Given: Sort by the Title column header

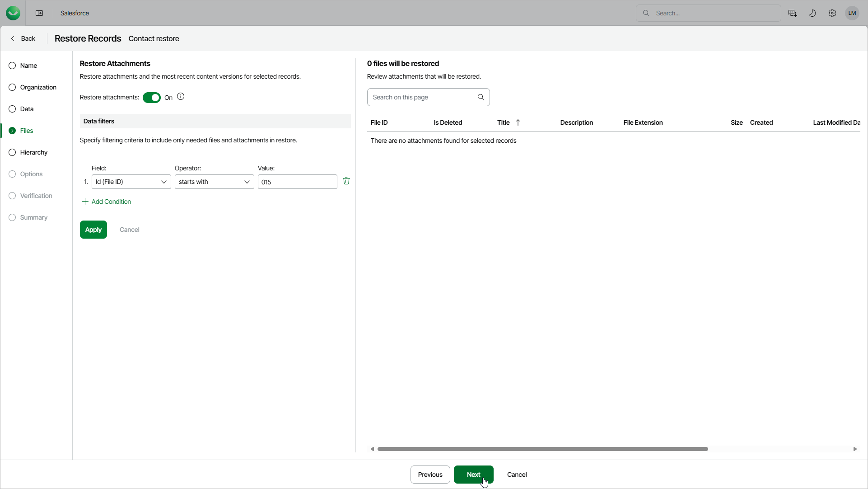Looking at the screenshot, I should [x=504, y=122].
